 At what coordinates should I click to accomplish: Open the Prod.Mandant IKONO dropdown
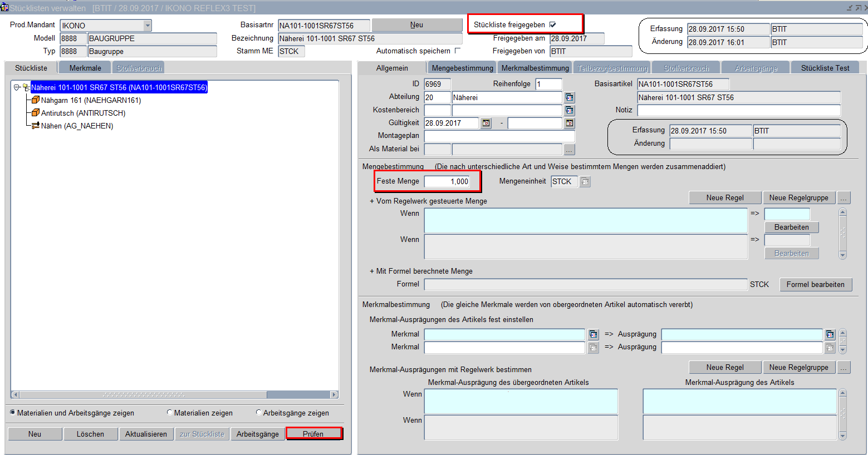(147, 26)
